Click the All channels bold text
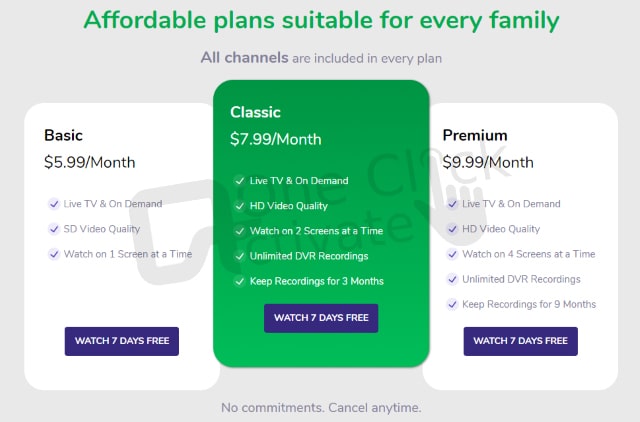 point(244,58)
